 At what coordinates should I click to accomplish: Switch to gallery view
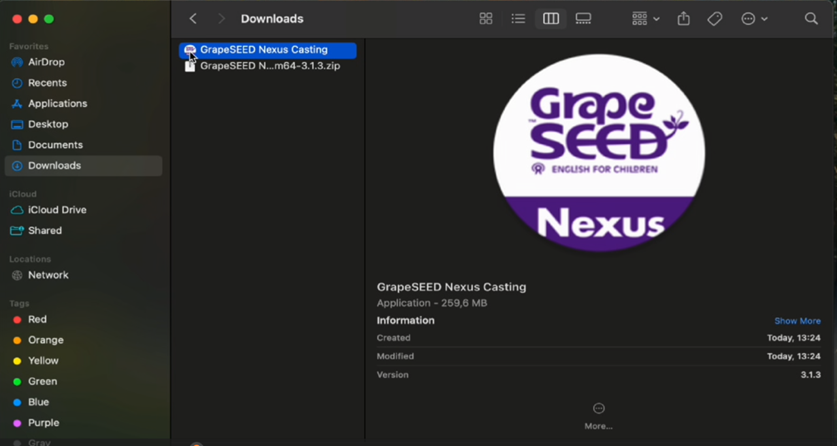click(583, 19)
